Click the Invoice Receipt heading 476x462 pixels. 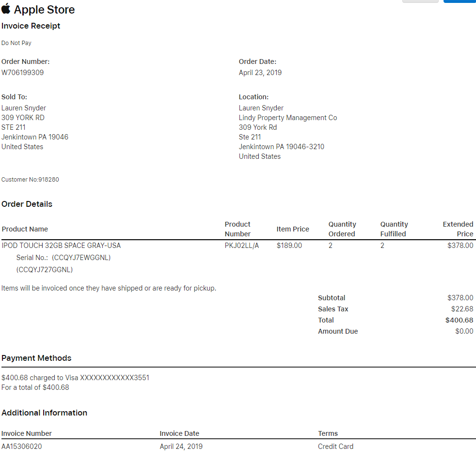(31, 26)
